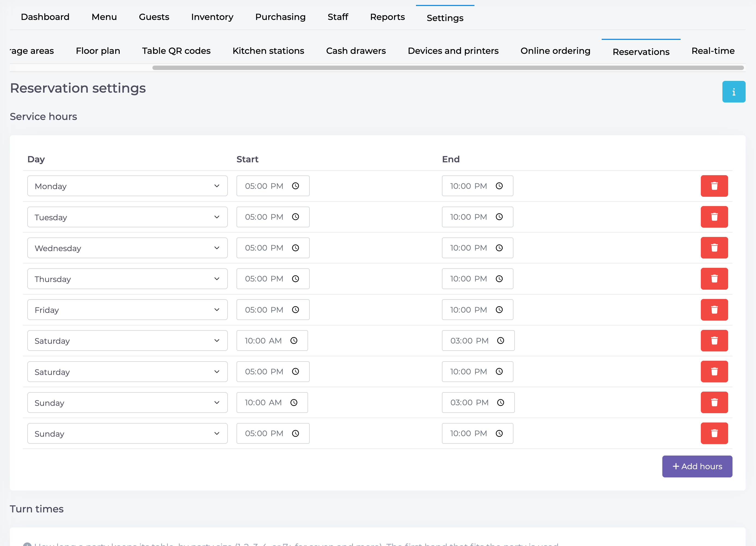Open the Staff main tab

click(338, 17)
